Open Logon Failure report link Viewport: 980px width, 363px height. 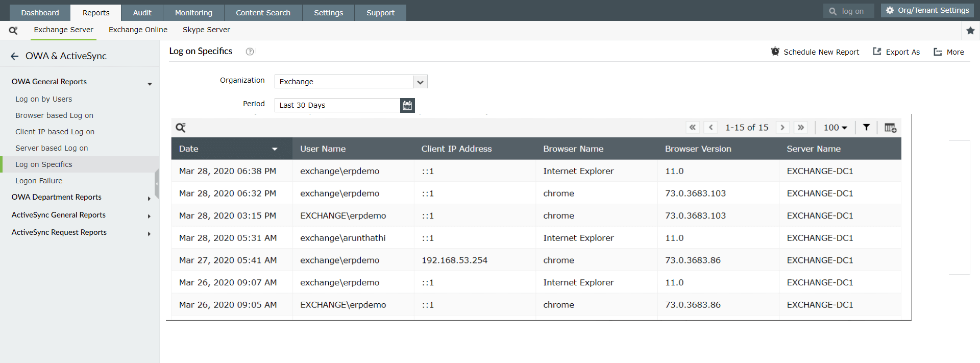click(x=39, y=181)
